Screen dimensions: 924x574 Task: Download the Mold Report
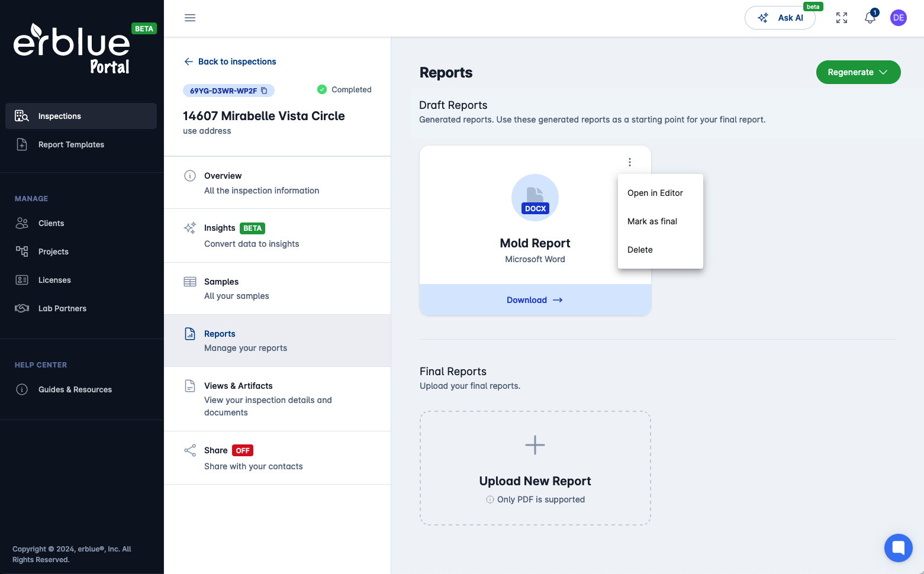(535, 300)
